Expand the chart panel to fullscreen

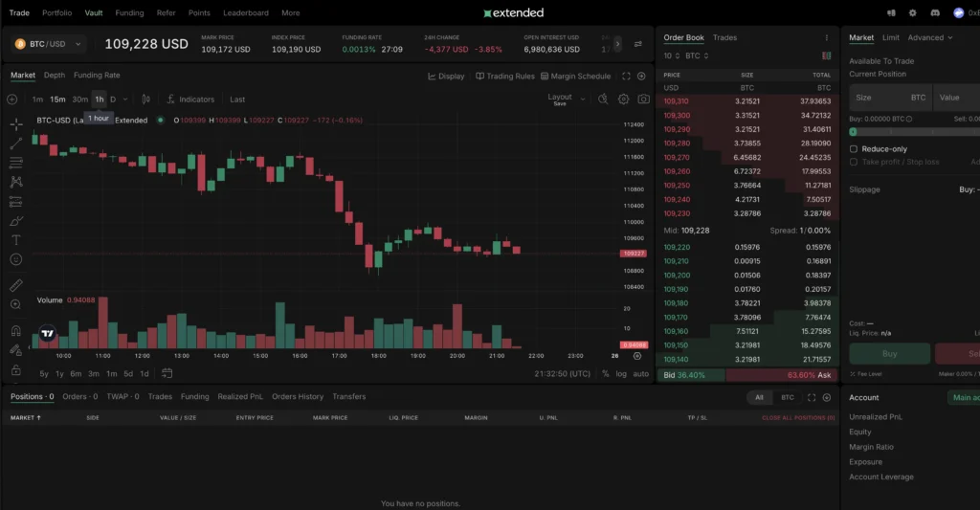[626, 77]
